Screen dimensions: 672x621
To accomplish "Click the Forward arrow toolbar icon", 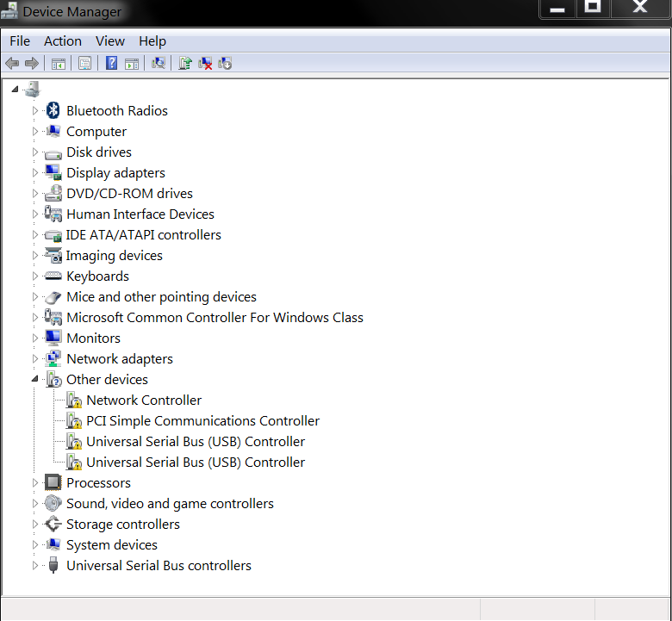I will [x=32, y=64].
